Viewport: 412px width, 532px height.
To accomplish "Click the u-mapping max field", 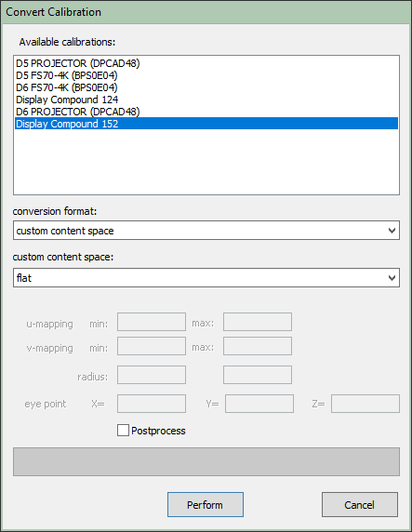I will click(x=258, y=322).
